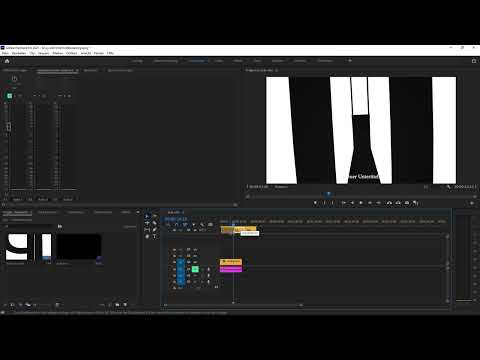Open the Datei menu
Viewport: 480px width, 360px height.
coord(5,53)
